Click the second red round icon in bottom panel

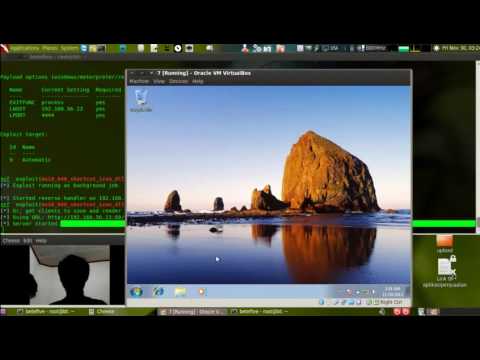[406, 312]
